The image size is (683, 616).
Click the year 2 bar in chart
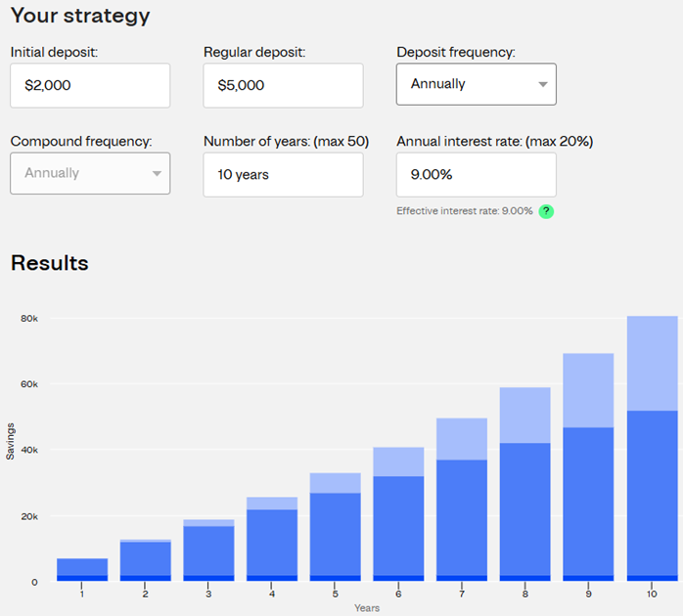tap(146, 557)
